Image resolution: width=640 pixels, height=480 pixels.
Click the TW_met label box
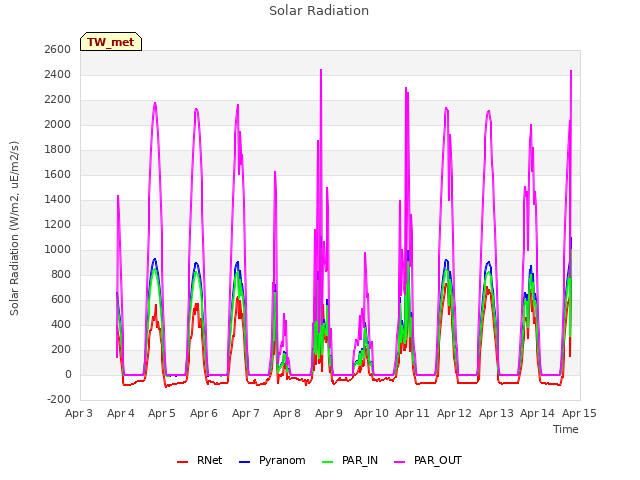[x=111, y=42]
